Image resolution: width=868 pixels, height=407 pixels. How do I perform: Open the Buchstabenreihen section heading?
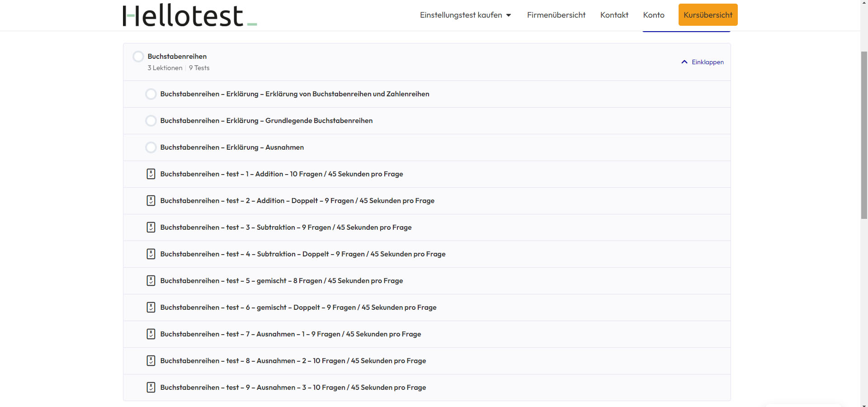coord(177,57)
